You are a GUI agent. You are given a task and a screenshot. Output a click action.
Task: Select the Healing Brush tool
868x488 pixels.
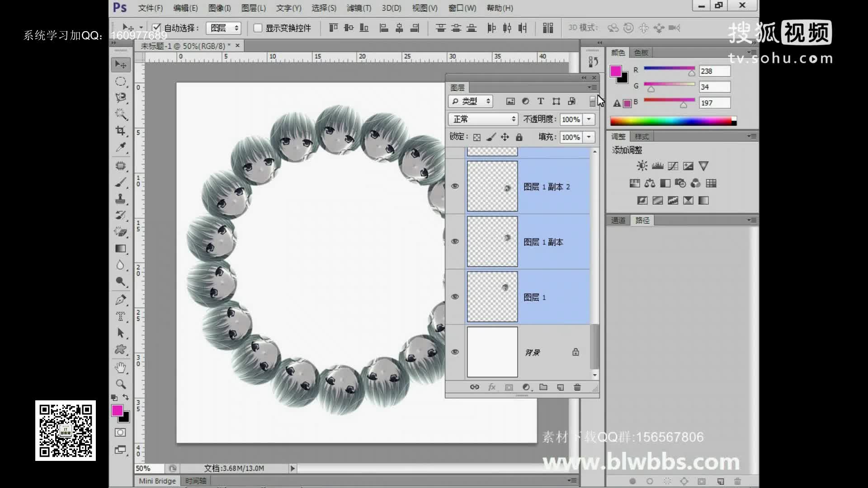(121, 166)
